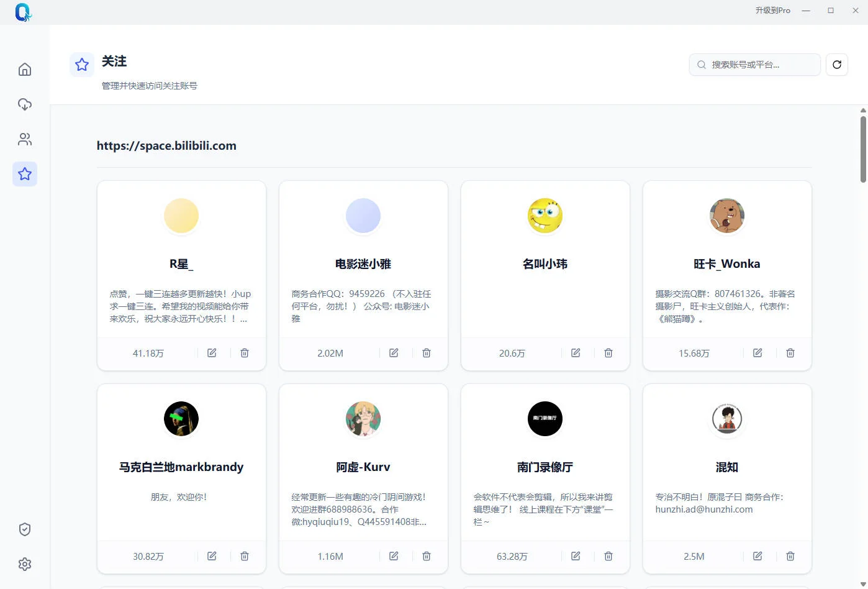The width and height of the screenshot is (868, 589).
Task: Click the search accounts input field
Action: pyautogui.click(x=754, y=64)
